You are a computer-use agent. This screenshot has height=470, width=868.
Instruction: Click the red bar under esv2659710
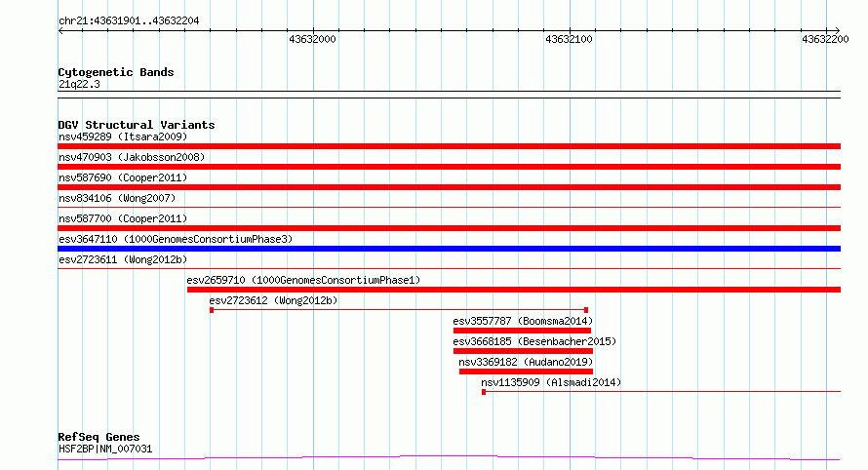pyautogui.click(x=514, y=290)
